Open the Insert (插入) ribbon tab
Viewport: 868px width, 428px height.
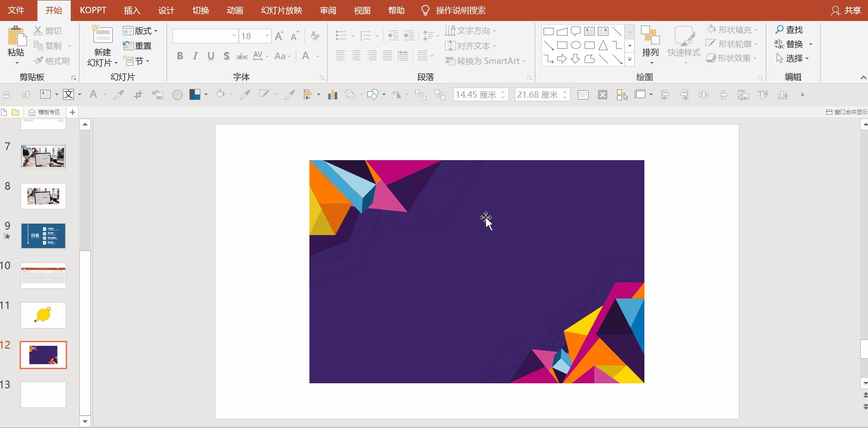(132, 10)
